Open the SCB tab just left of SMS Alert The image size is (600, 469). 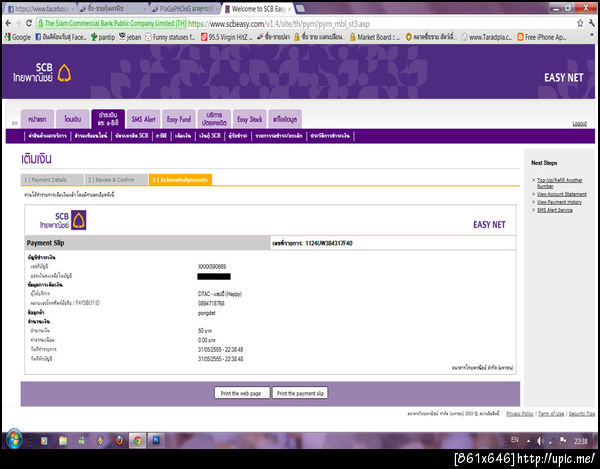108,119
